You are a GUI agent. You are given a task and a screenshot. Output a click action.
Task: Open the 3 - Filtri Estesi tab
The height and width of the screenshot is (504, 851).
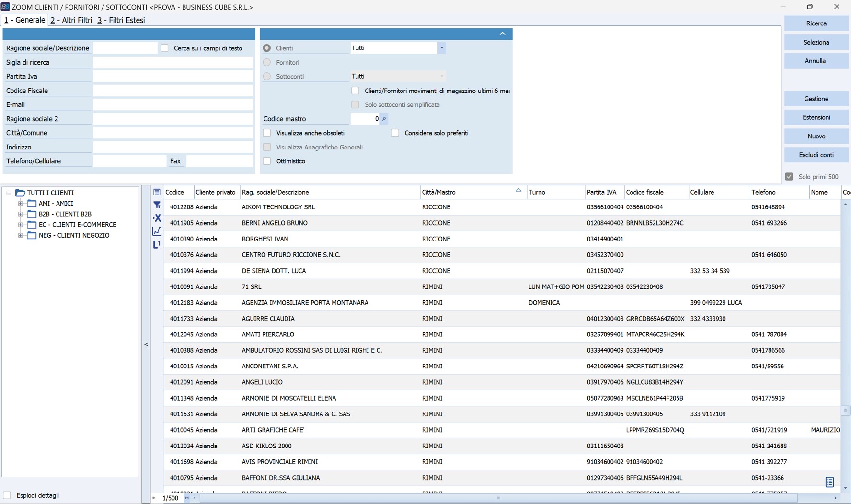pos(121,20)
